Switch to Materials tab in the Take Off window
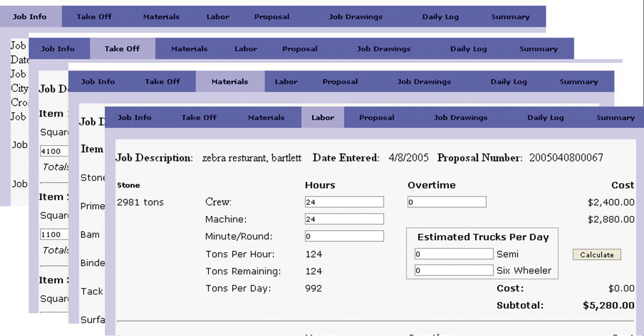Viewport: 644px width, 336px height. (x=189, y=49)
